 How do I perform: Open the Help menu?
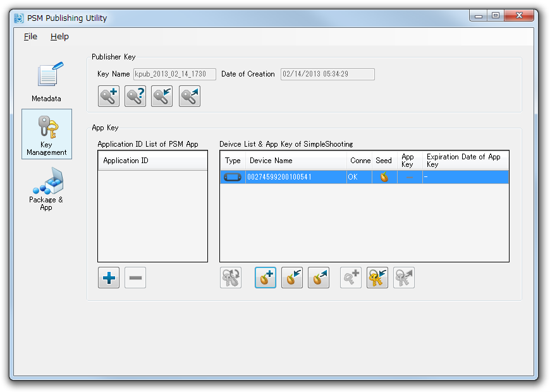point(59,37)
